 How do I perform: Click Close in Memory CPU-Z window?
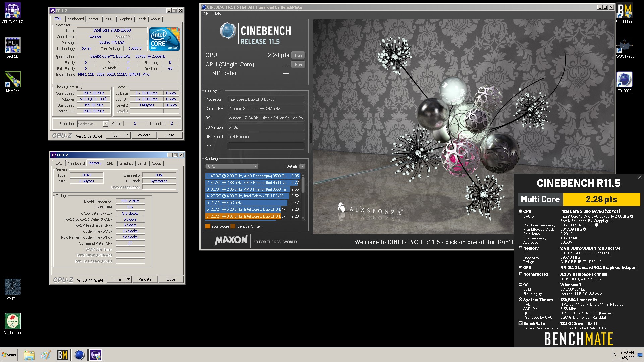click(x=171, y=279)
